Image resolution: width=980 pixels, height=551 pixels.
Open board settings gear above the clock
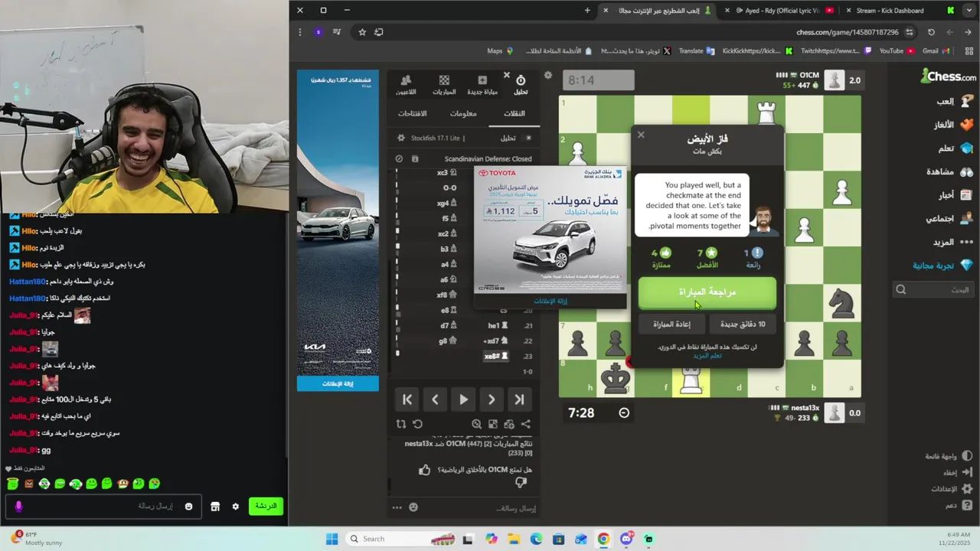click(x=547, y=75)
